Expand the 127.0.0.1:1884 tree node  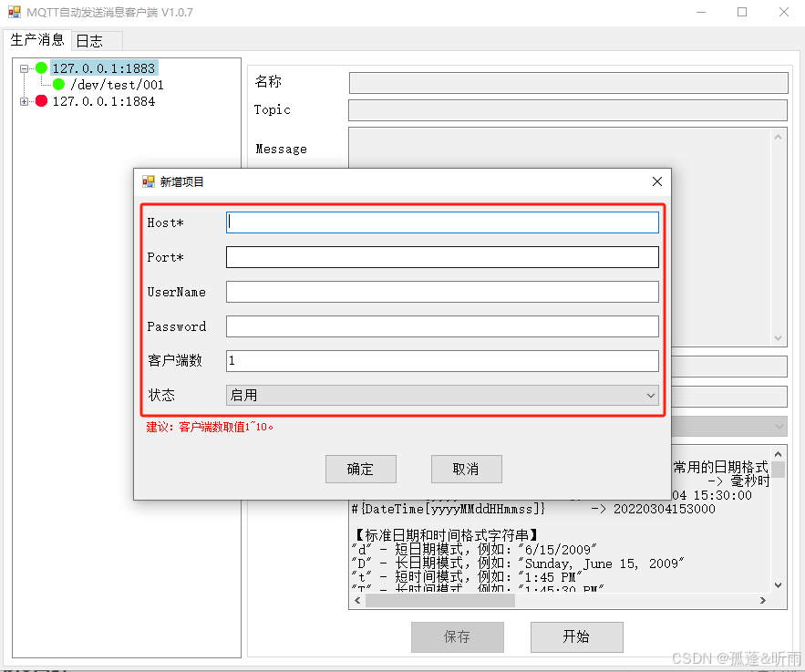click(x=24, y=101)
